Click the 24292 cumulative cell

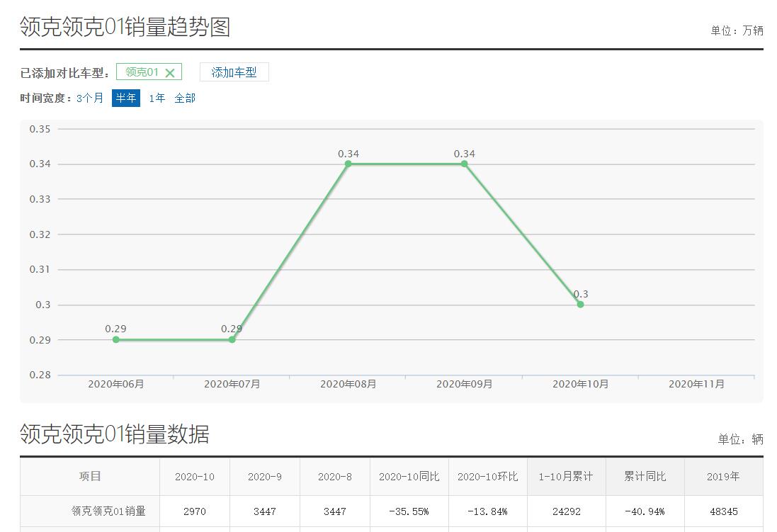[567, 511]
